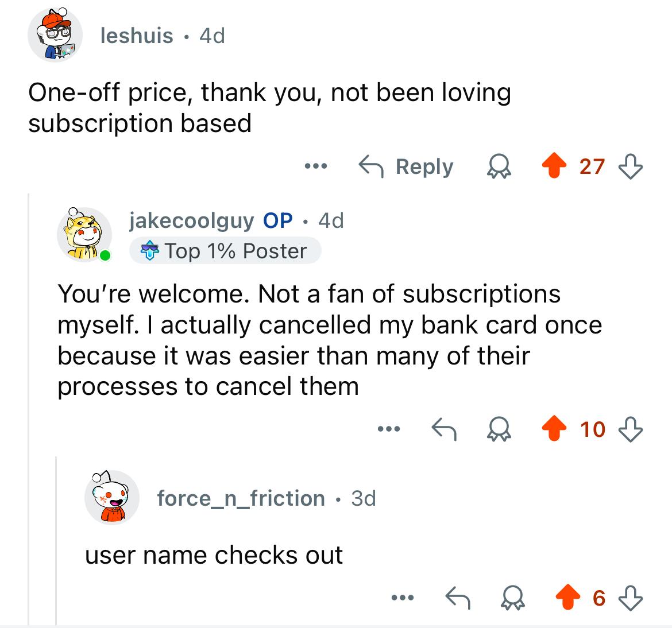Screen dimensions: 672x628
Task: Upvote force_n_friction's comment
Action: [x=568, y=597]
